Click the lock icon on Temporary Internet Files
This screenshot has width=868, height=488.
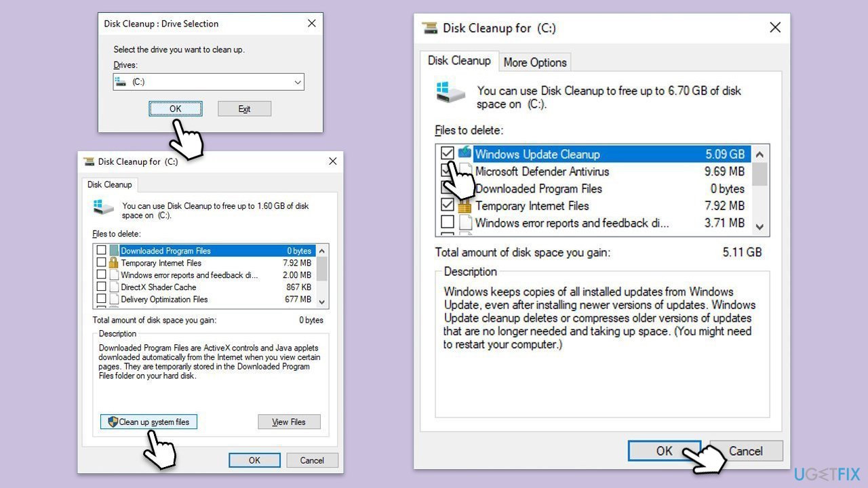[113, 263]
